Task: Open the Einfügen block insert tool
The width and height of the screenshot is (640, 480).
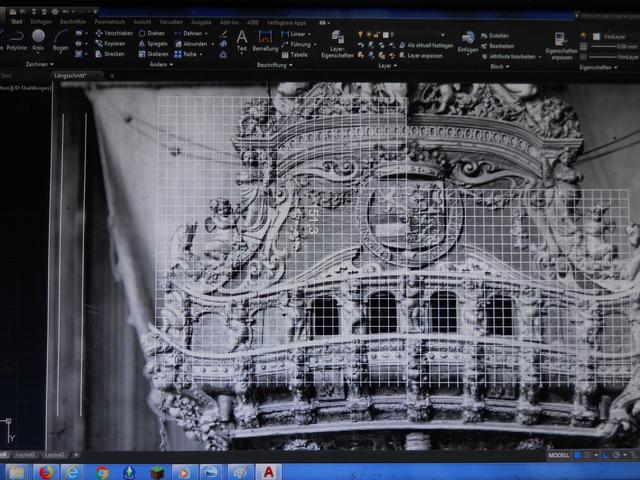Action: pos(468,42)
